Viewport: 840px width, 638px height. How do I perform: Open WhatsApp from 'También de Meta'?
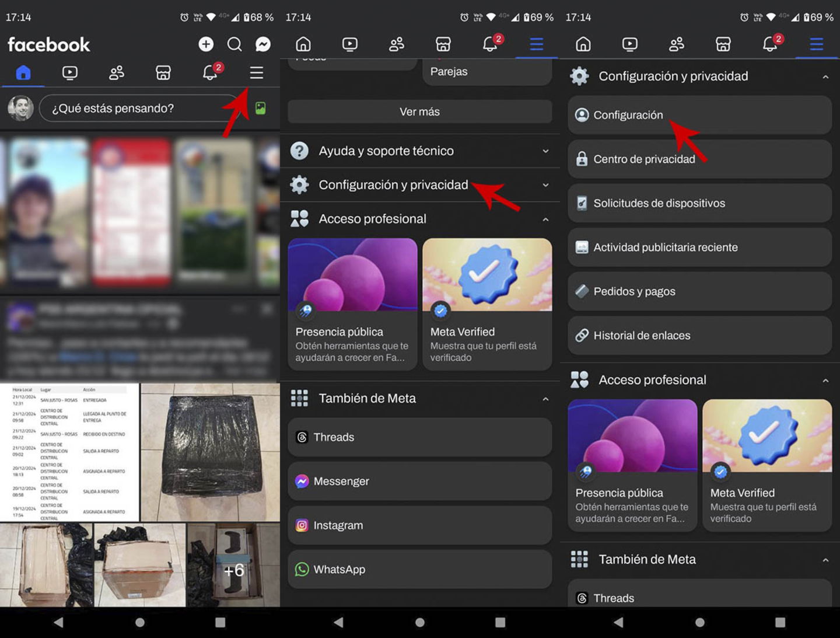[420, 569]
